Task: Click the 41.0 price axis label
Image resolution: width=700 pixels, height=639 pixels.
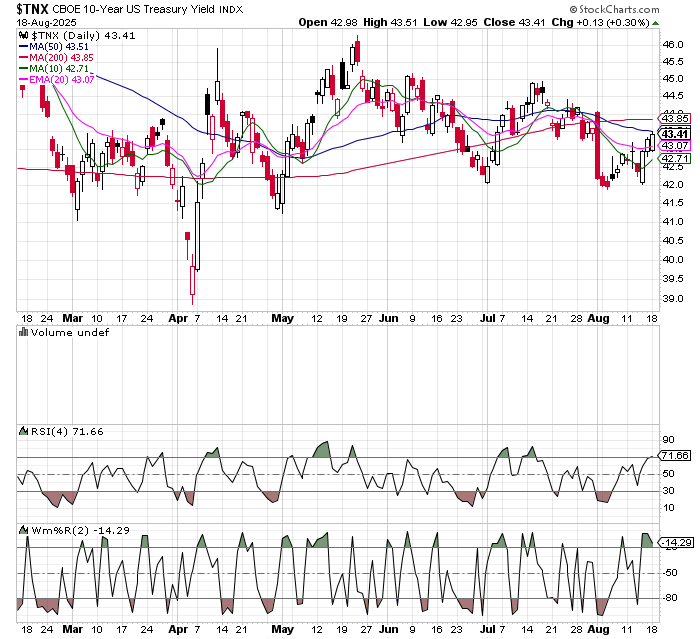Action: 673,222
